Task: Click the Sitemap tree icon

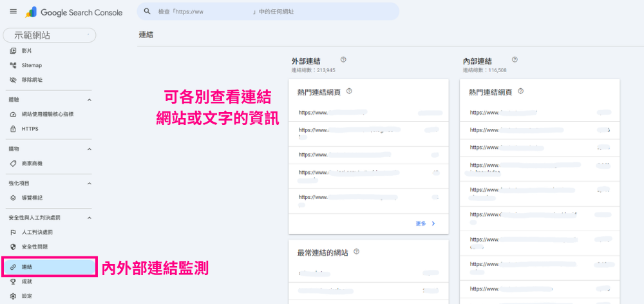Action: (13, 65)
